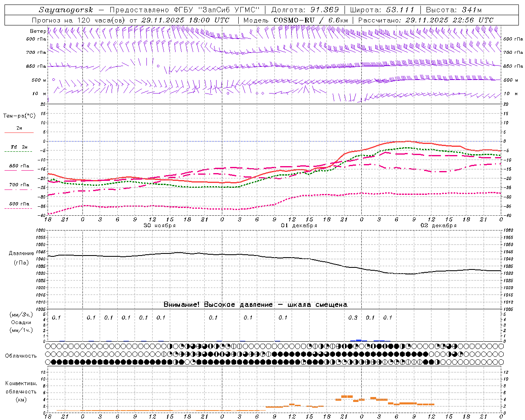
Task: Click the 'Модель COSMO-RU / 6.6км' label
Action: pos(296,20)
